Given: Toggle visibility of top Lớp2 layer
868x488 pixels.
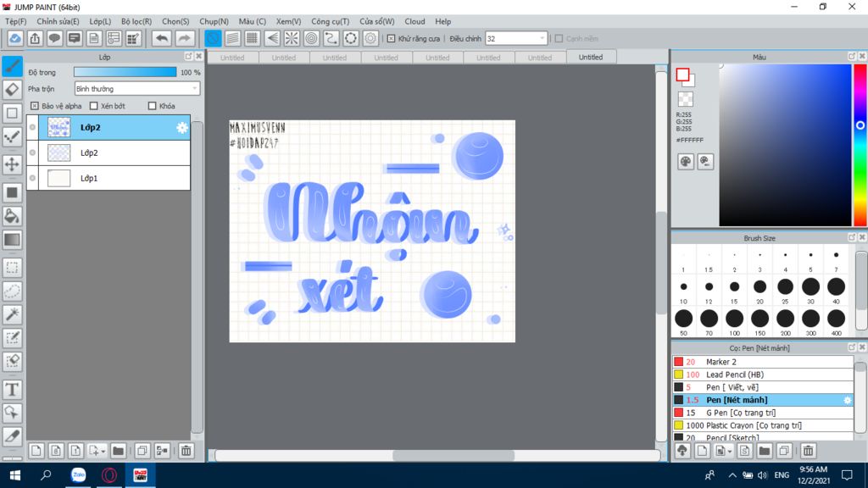Looking at the screenshot, I should 33,127.
